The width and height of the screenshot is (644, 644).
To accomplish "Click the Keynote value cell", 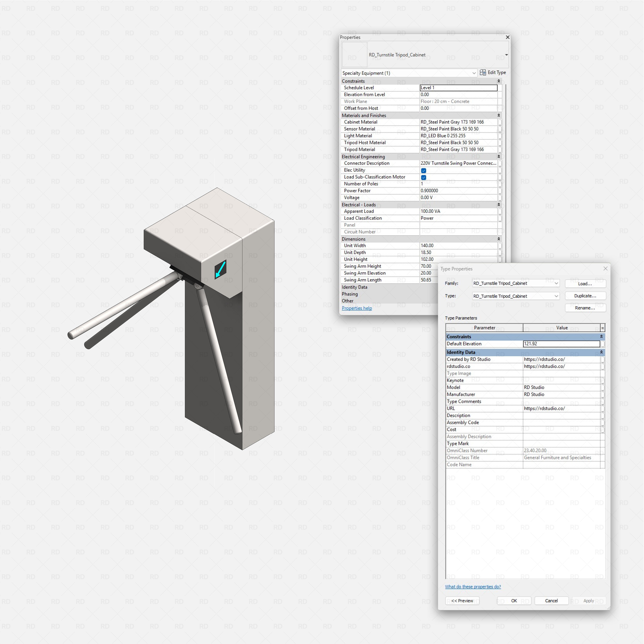I will point(562,380).
